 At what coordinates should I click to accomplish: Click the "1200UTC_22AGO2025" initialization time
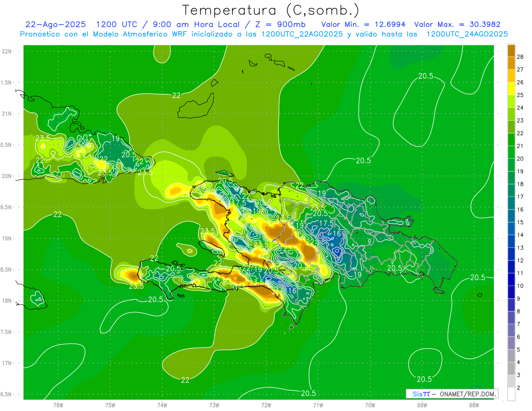pos(302,34)
